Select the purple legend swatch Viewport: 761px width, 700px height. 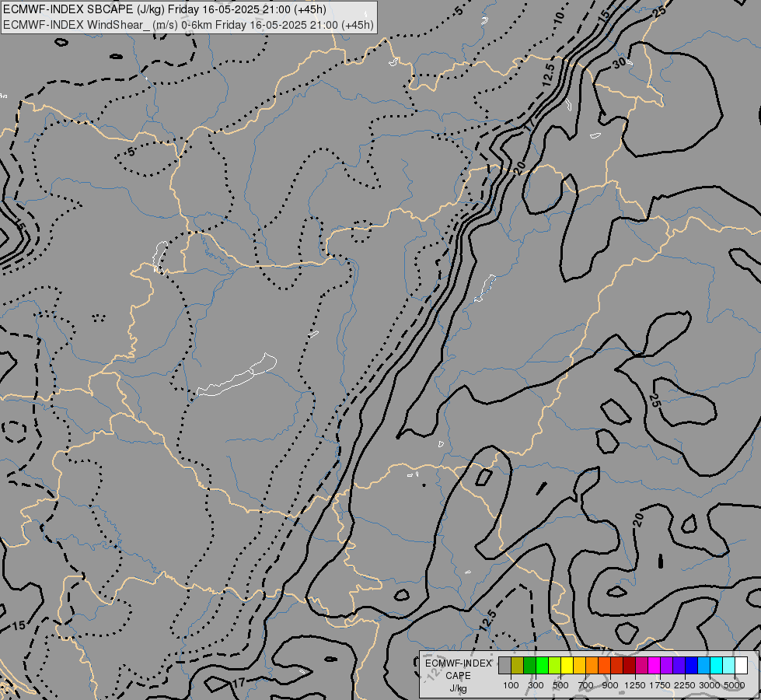pos(667,666)
